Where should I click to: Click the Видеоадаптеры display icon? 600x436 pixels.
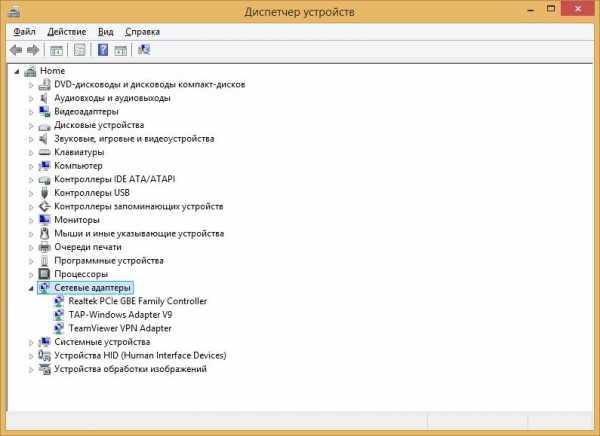point(44,111)
